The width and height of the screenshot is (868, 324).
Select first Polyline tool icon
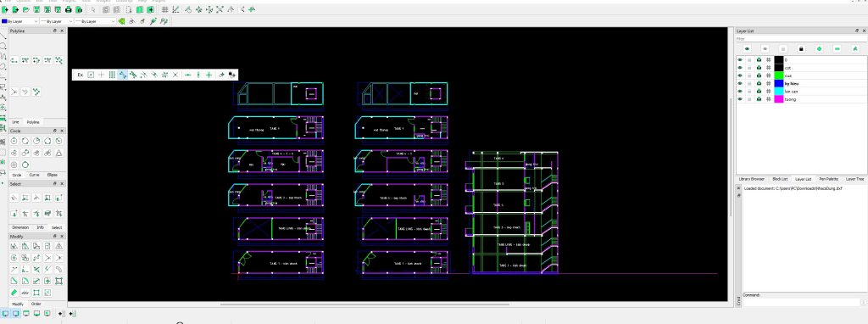click(x=14, y=60)
